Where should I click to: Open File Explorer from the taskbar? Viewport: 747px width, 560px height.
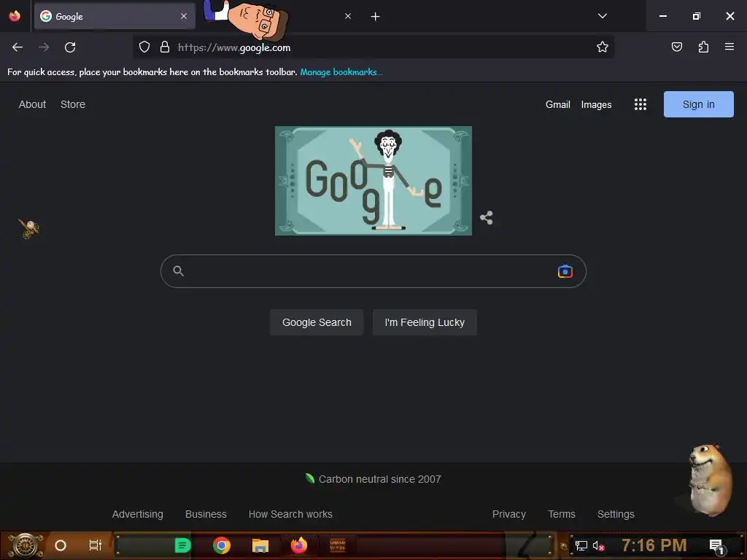click(x=260, y=545)
